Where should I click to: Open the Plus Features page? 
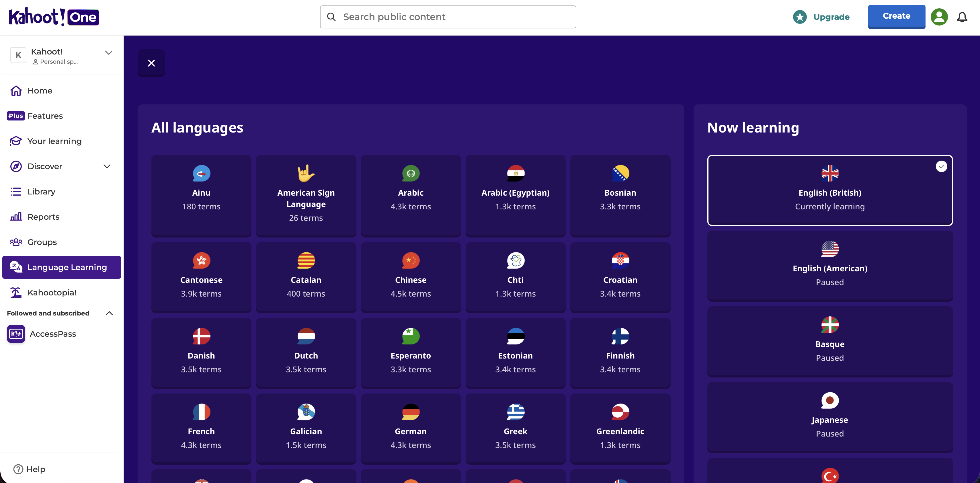62,116
